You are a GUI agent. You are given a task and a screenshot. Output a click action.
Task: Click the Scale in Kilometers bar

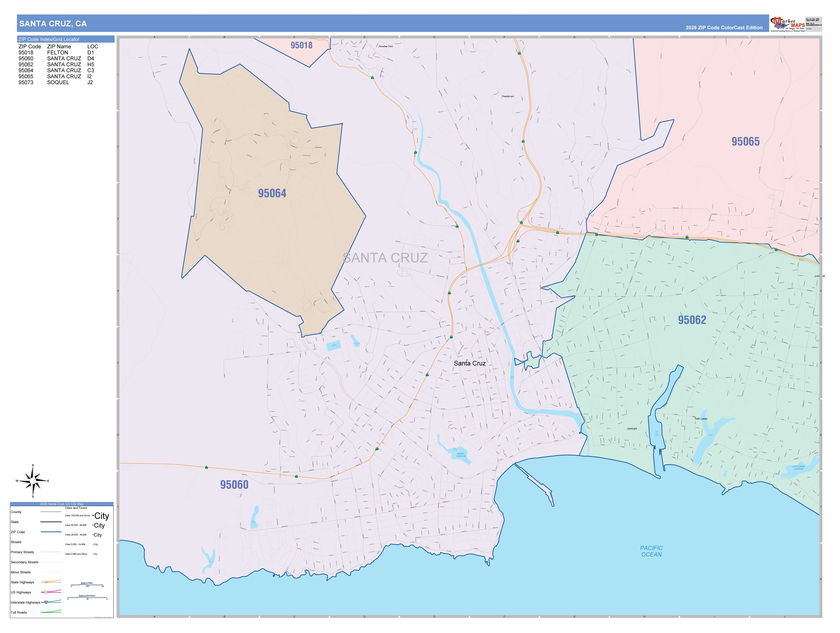click(x=87, y=597)
